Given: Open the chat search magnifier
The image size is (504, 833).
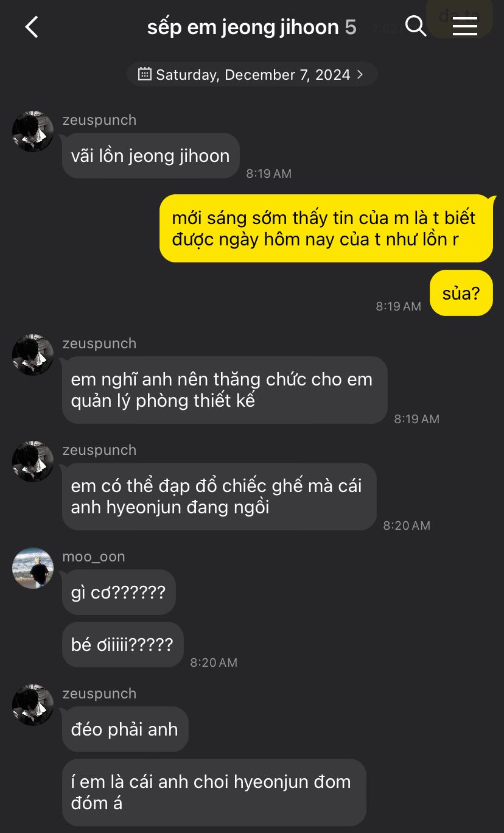Looking at the screenshot, I should (415, 26).
